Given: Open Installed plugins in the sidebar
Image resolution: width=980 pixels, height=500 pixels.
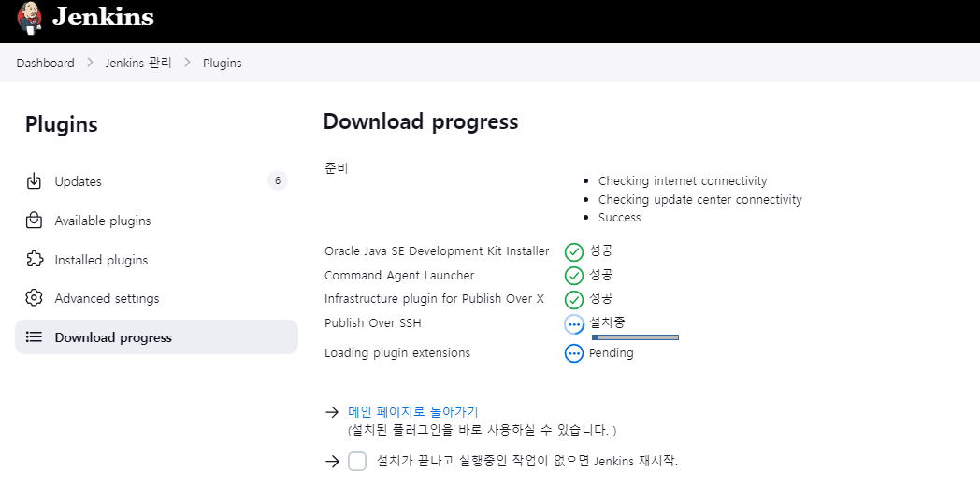Looking at the screenshot, I should tap(156, 260).
